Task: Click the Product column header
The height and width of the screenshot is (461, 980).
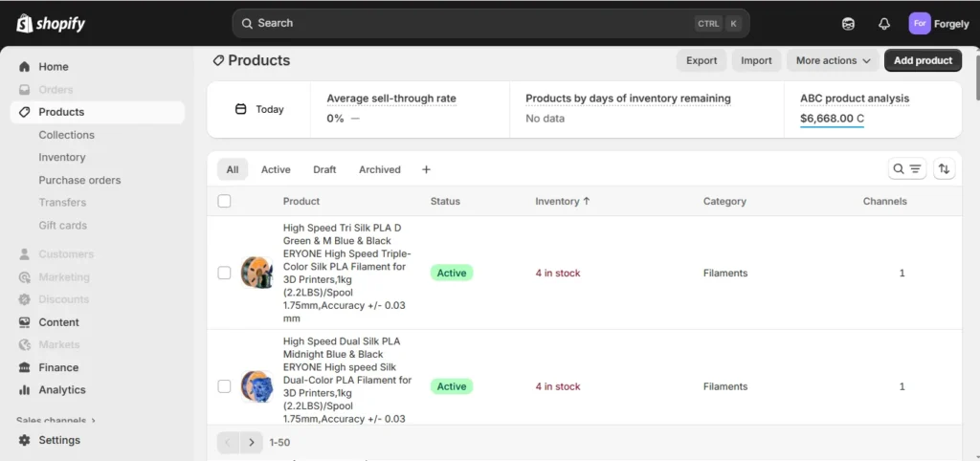Action: click(301, 201)
